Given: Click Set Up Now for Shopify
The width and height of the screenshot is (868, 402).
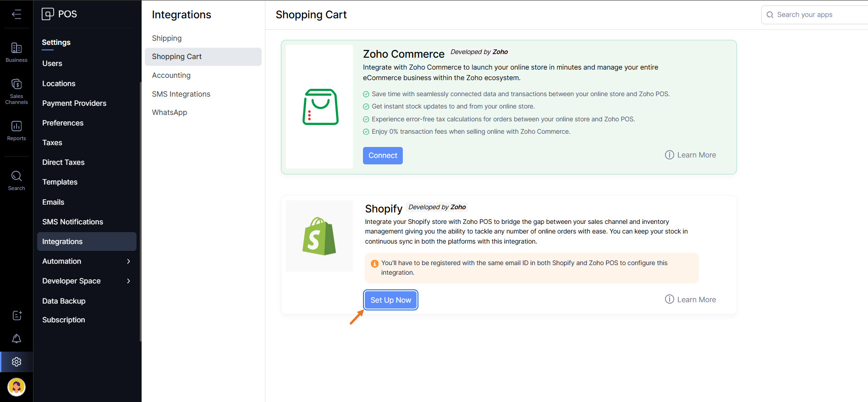Looking at the screenshot, I should click(x=390, y=300).
